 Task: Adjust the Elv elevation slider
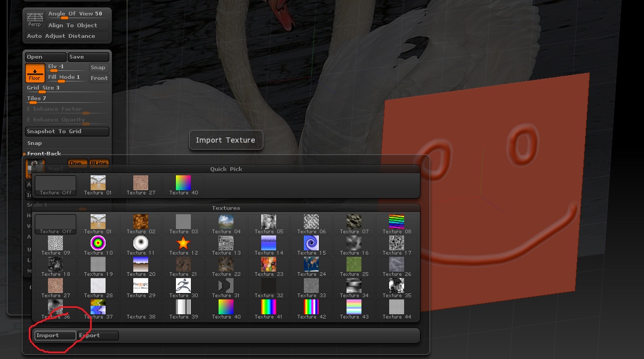pyautogui.click(x=67, y=67)
